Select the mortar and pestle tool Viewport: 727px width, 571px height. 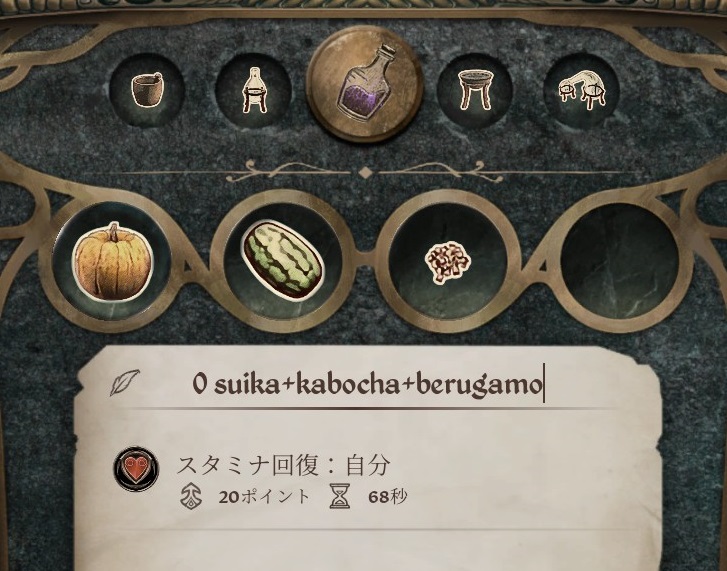(x=147, y=90)
